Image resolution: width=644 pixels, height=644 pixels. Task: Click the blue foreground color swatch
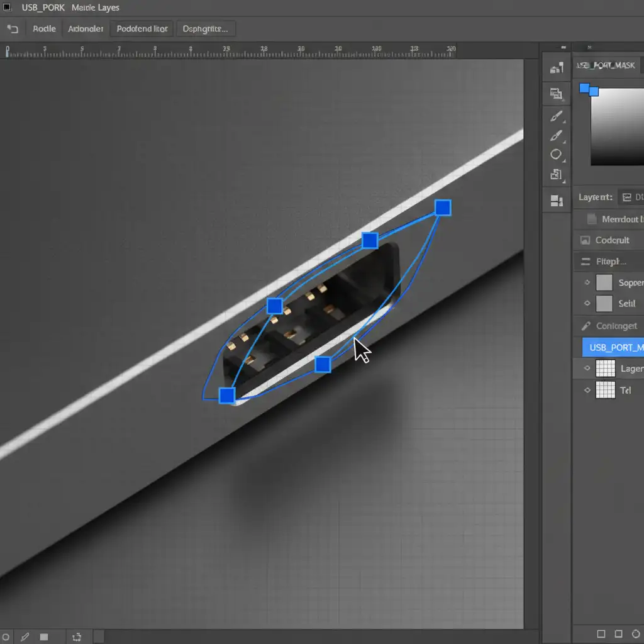pyautogui.click(x=585, y=87)
